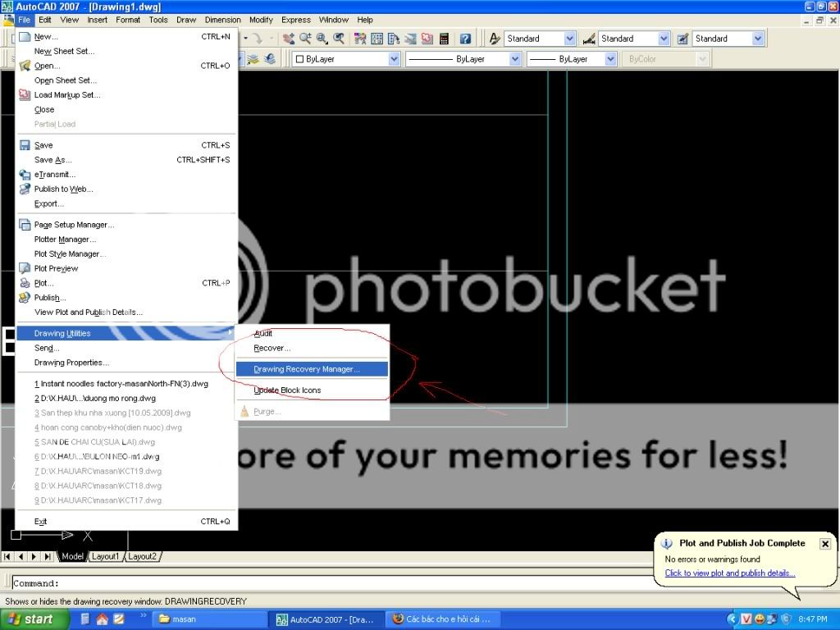This screenshot has height=630, width=840.
Task: Open the Table Style manager icon
Action: point(682,39)
